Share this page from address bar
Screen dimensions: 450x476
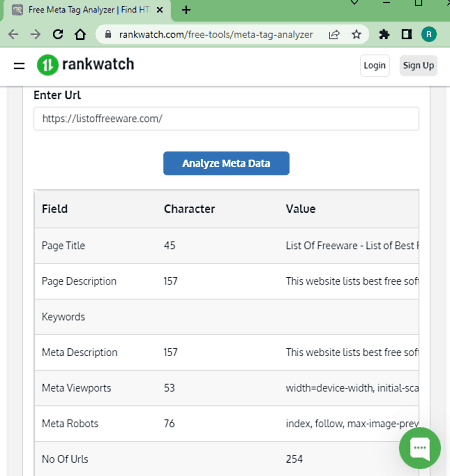[x=334, y=34]
